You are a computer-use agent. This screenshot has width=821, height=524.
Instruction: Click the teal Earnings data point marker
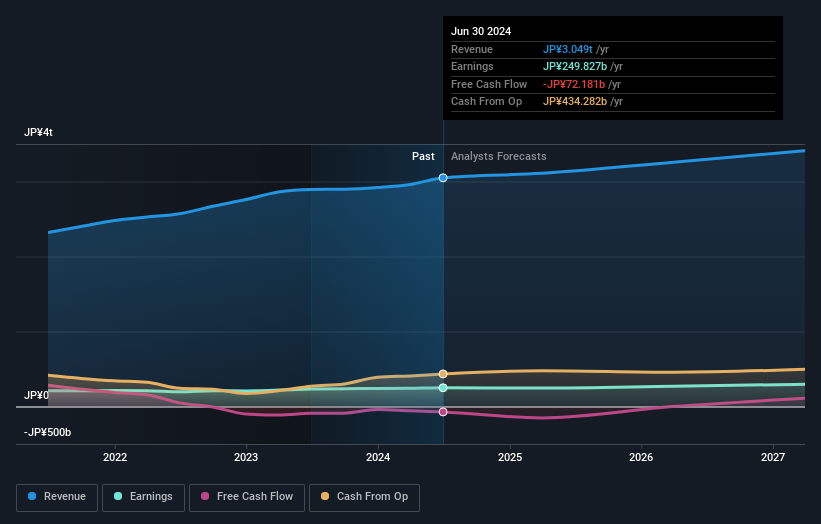(443, 388)
